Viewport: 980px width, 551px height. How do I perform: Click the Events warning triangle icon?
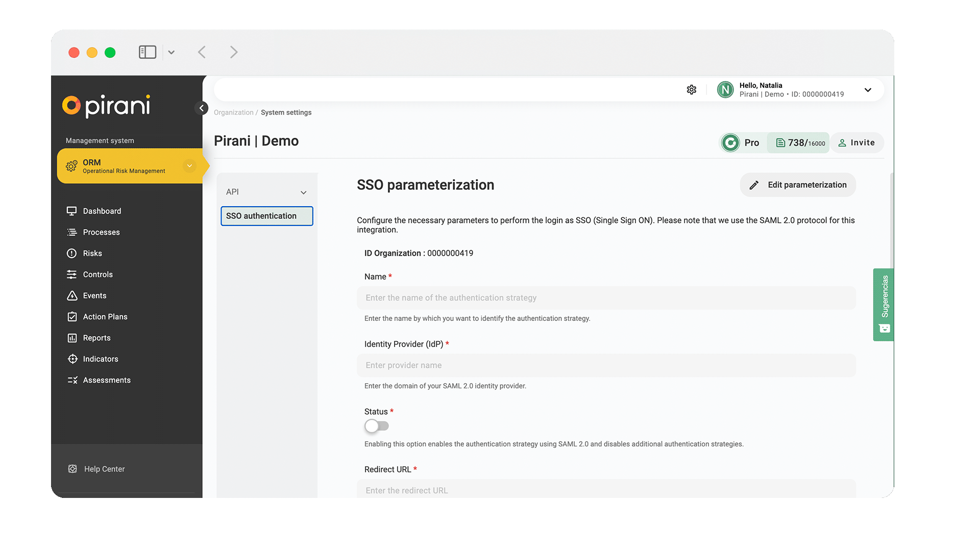[x=72, y=296]
